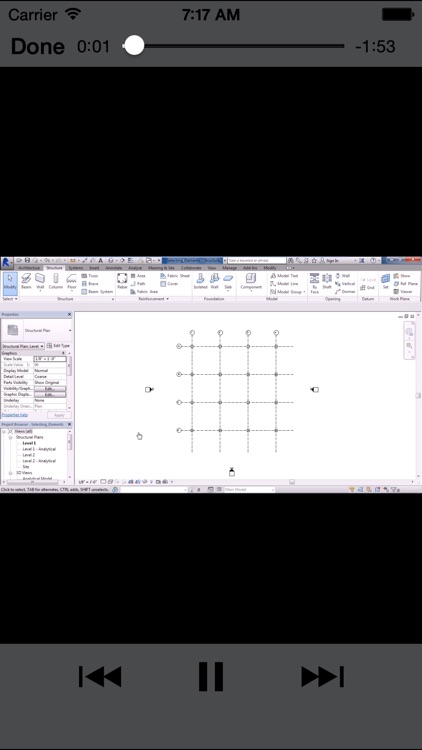Open the Structural Plan: Level instance dropdown
Viewport: 422px width, 750px height.
pyautogui.click(x=23, y=346)
